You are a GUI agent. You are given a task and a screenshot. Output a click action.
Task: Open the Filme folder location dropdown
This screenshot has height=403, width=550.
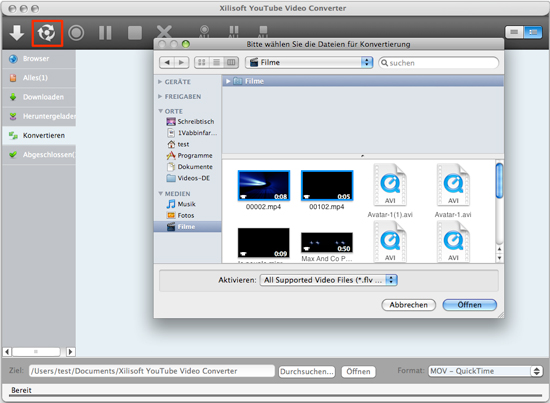coord(309,62)
